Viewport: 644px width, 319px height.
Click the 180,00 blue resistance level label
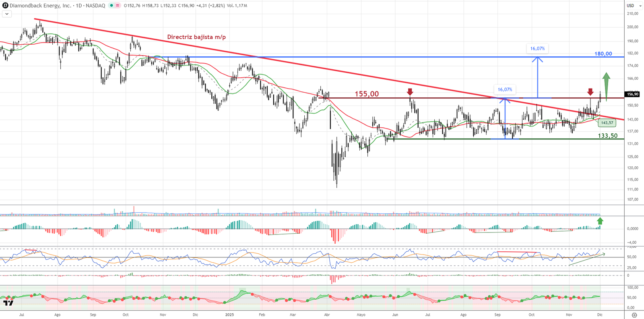603,54
